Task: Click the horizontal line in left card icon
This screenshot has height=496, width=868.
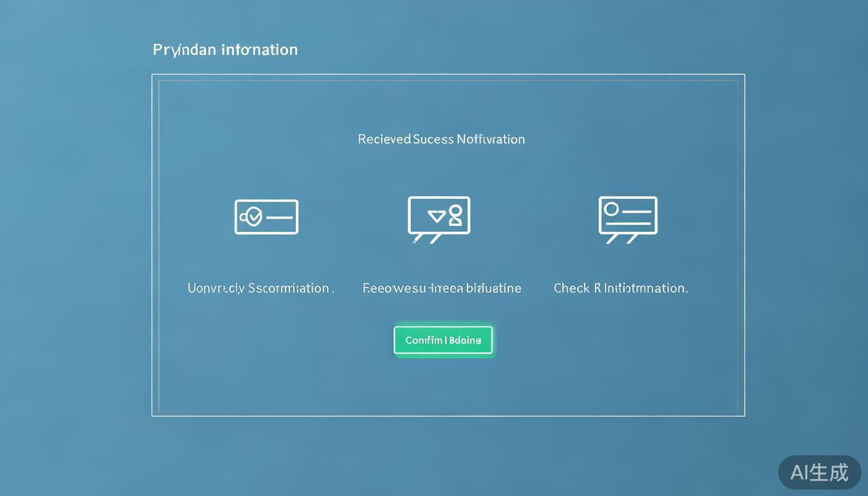Action: pyautogui.click(x=280, y=218)
